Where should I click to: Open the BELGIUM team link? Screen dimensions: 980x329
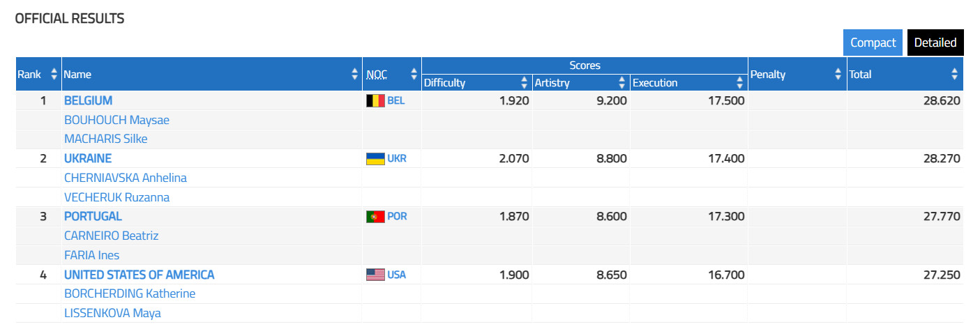pos(88,100)
